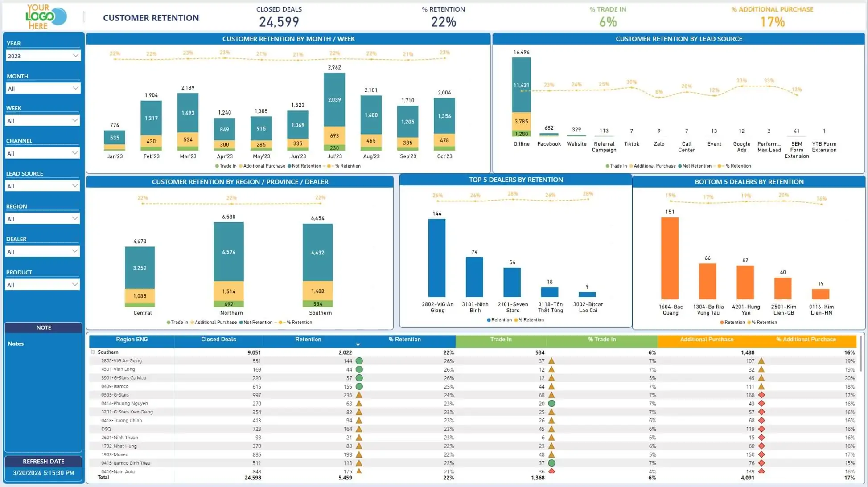Sort table by Trade In column header

(x=501, y=340)
